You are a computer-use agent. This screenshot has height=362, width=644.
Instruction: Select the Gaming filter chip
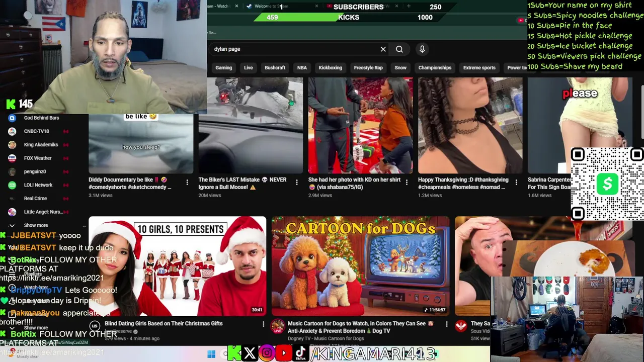(224, 67)
